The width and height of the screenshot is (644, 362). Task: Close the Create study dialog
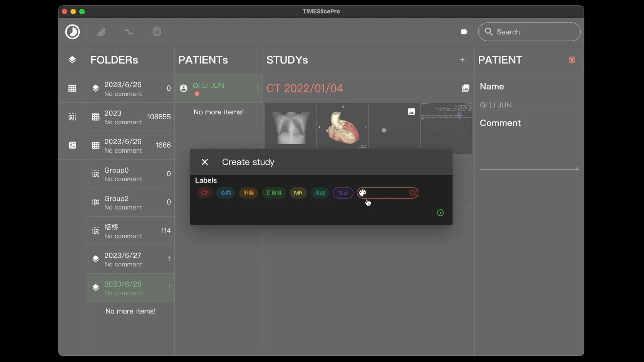[205, 162]
